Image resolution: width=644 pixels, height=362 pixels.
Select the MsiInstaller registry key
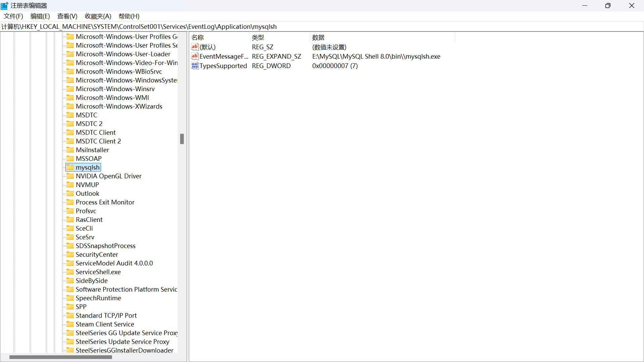pos(92,150)
